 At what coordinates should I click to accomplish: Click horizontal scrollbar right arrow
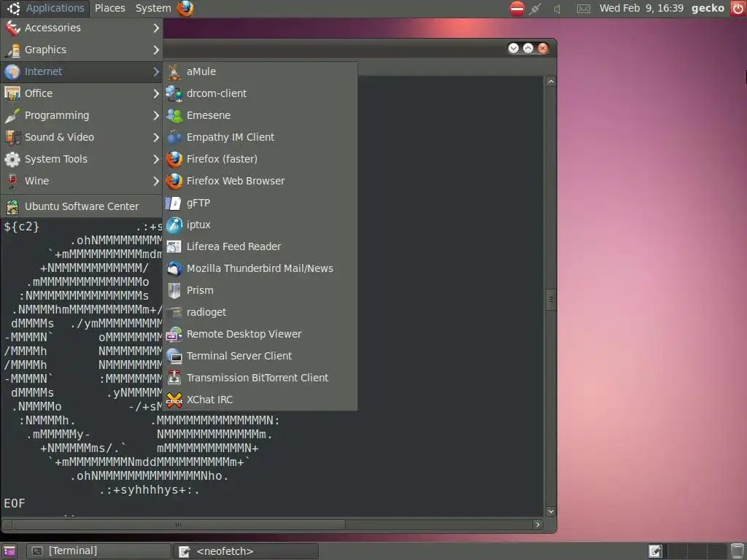pos(538,524)
